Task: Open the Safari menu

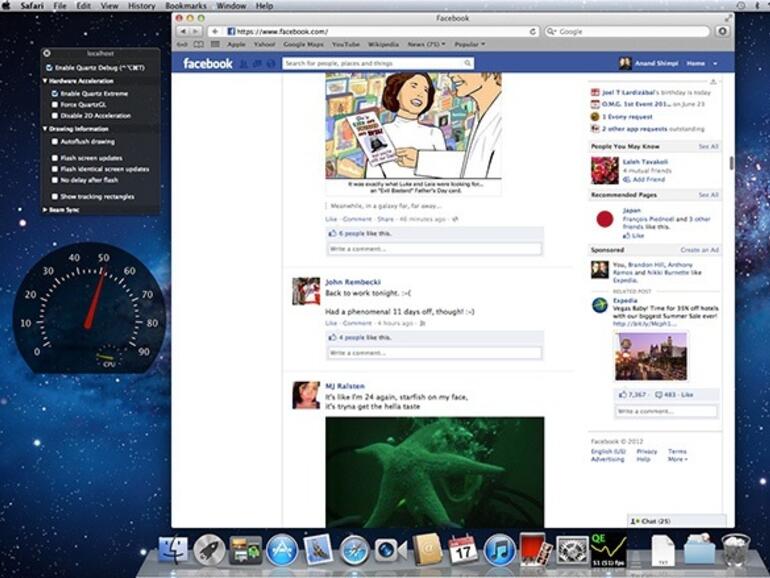Action: (x=32, y=6)
